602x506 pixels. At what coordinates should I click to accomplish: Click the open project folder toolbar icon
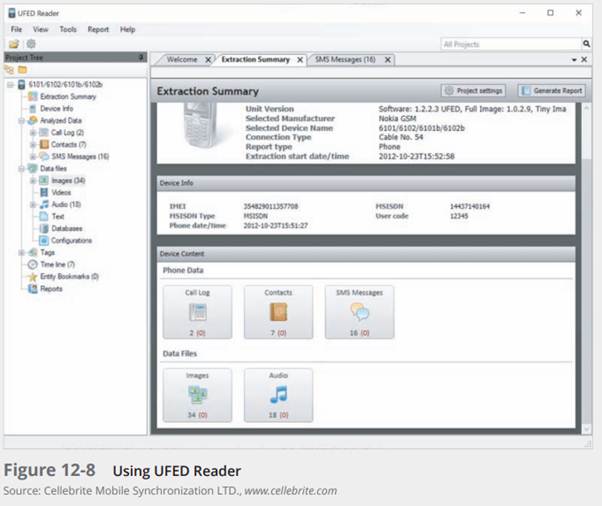14,45
